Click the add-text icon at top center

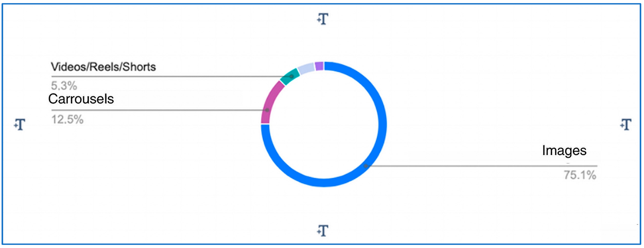click(322, 19)
